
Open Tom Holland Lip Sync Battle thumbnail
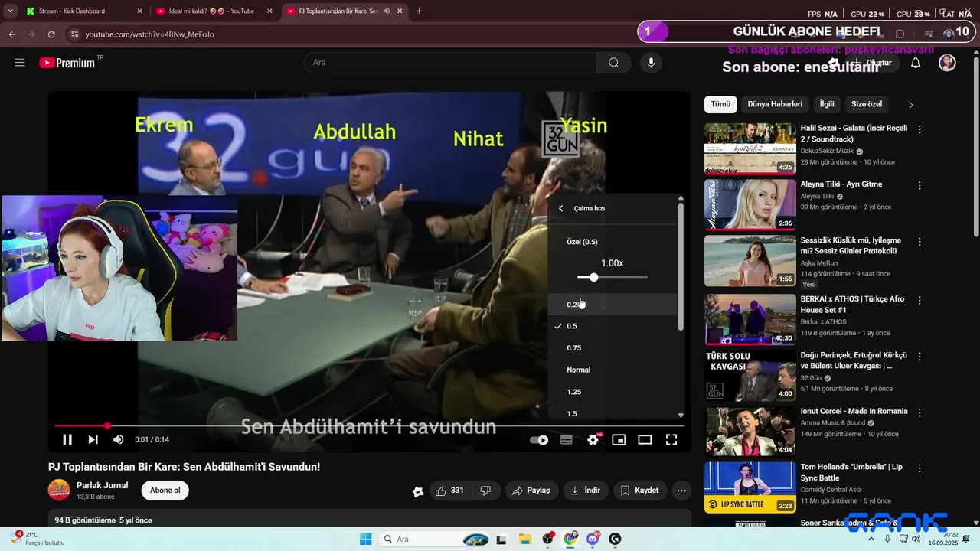(750, 487)
